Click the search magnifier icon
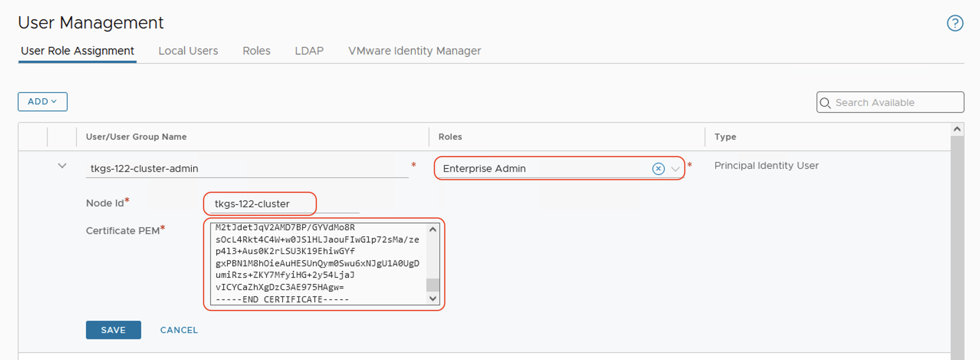Image resolution: width=980 pixels, height=360 pixels. pos(825,103)
